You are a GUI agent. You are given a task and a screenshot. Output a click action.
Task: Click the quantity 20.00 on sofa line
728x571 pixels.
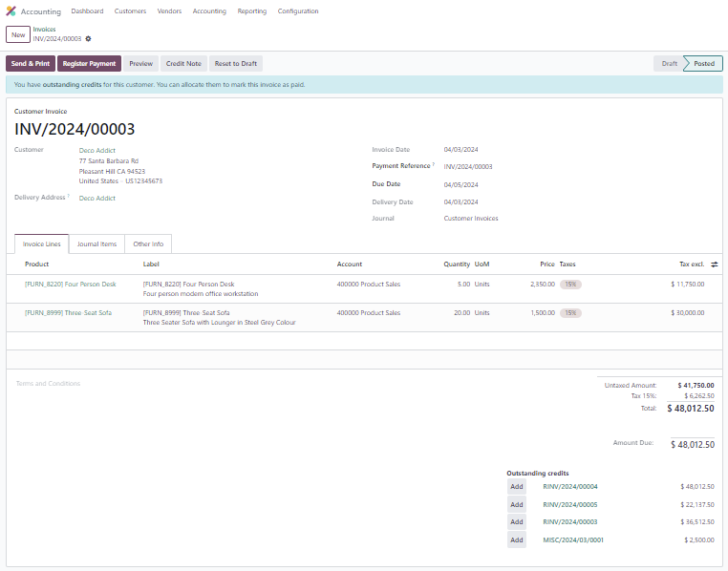(x=462, y=313)
